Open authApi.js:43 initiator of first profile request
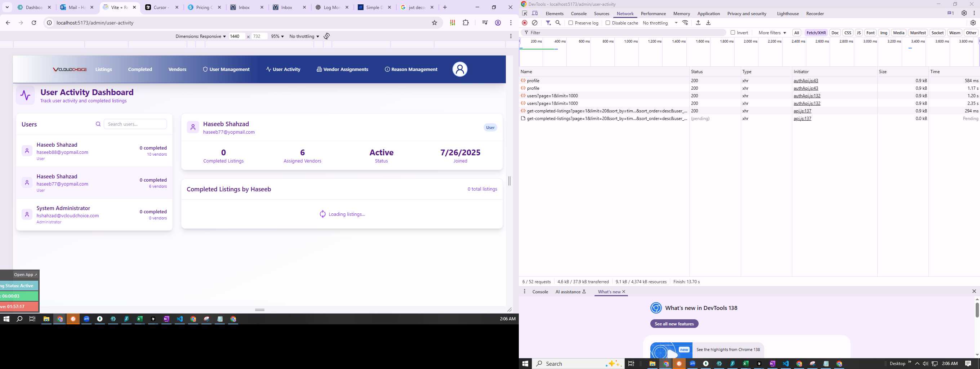This screenshot has height=369, width=980. pos(806,81)
